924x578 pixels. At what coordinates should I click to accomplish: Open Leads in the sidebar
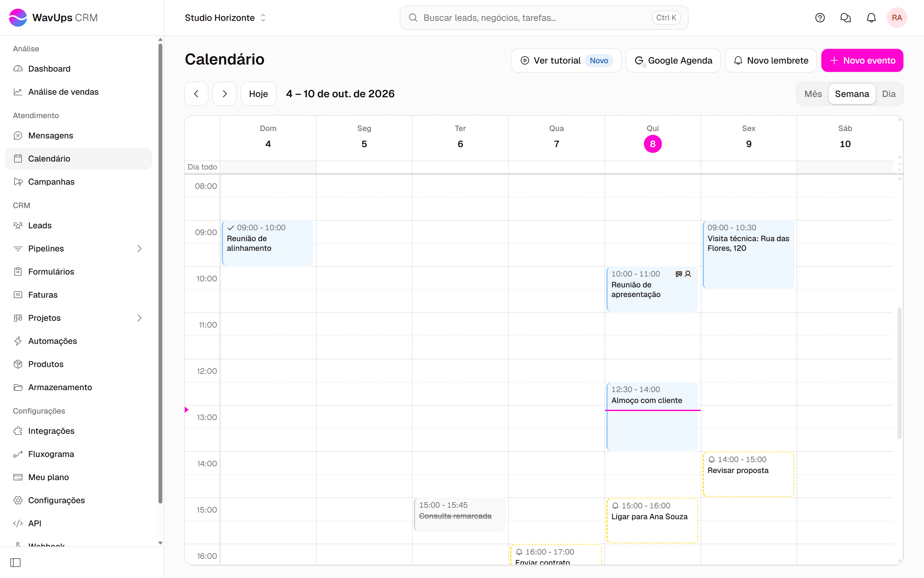(x=79, y=225)
